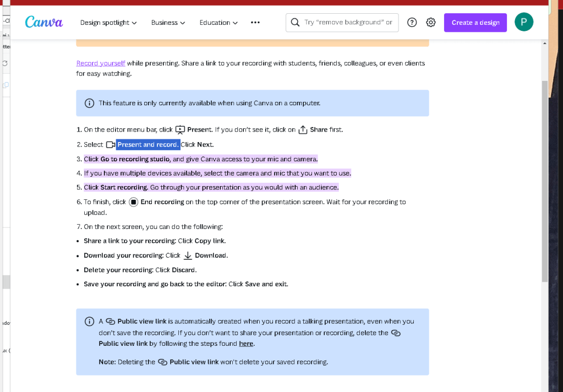
Task: Start a new design with Create a design
Action: 475,22
